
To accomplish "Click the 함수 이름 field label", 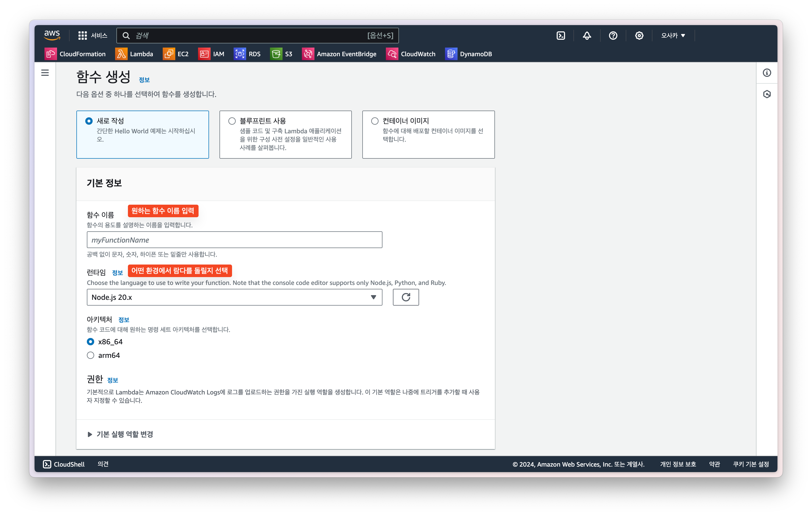I will pos(100,215).
